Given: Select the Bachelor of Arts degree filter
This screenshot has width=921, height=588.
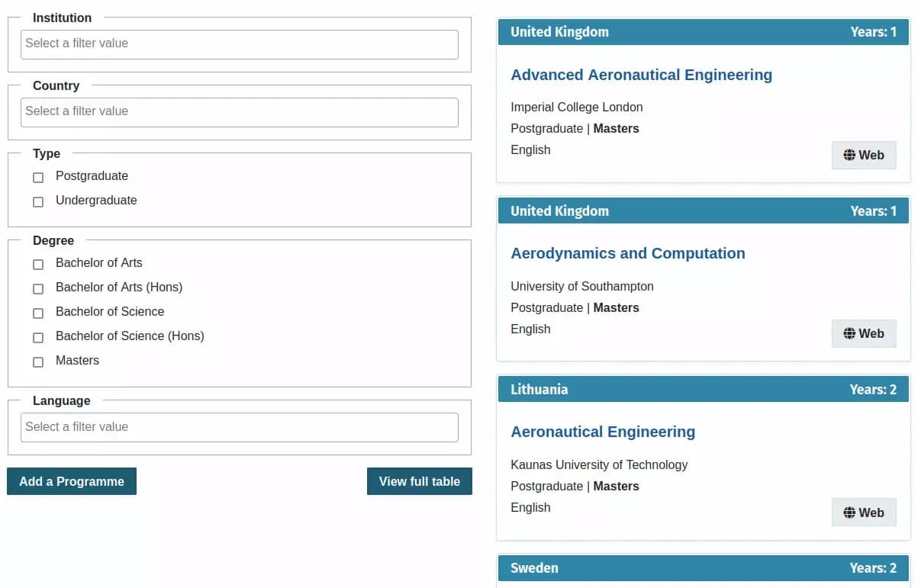Looking at the screenshot, I should click(38, 264).
